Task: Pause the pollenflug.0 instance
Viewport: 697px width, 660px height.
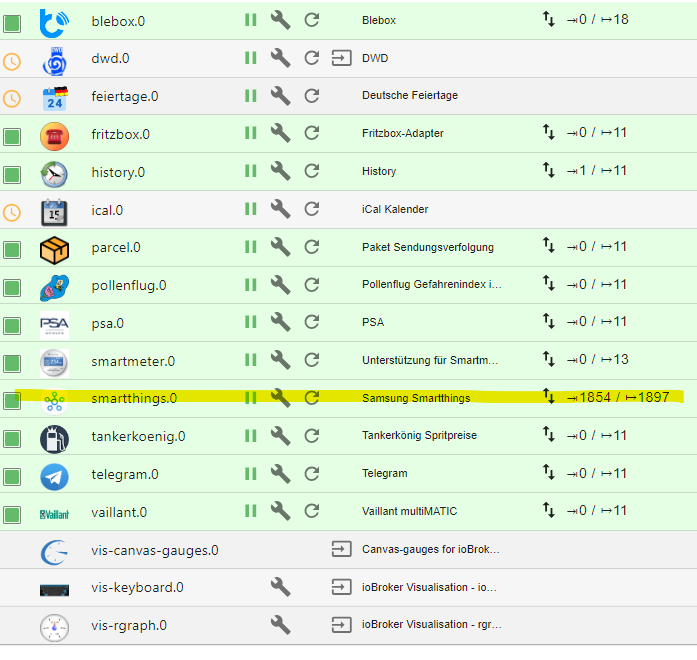Action: pyautogui.click(x=250, y=285)
